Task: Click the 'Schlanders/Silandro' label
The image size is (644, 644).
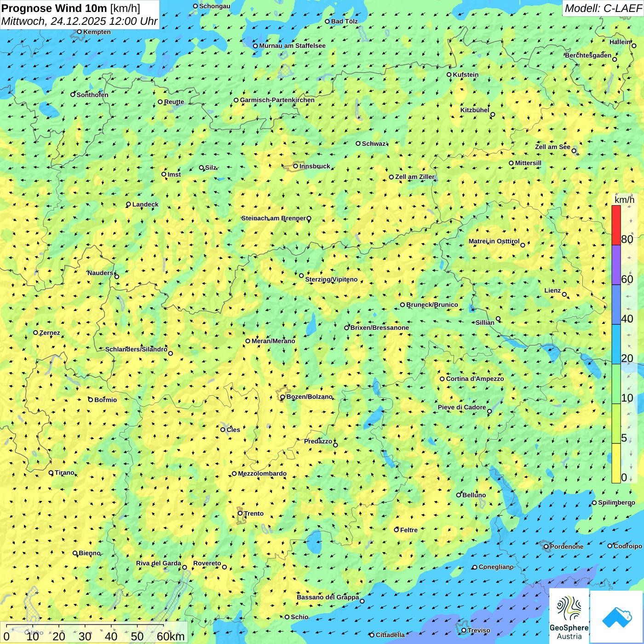Action: [137, 349]
